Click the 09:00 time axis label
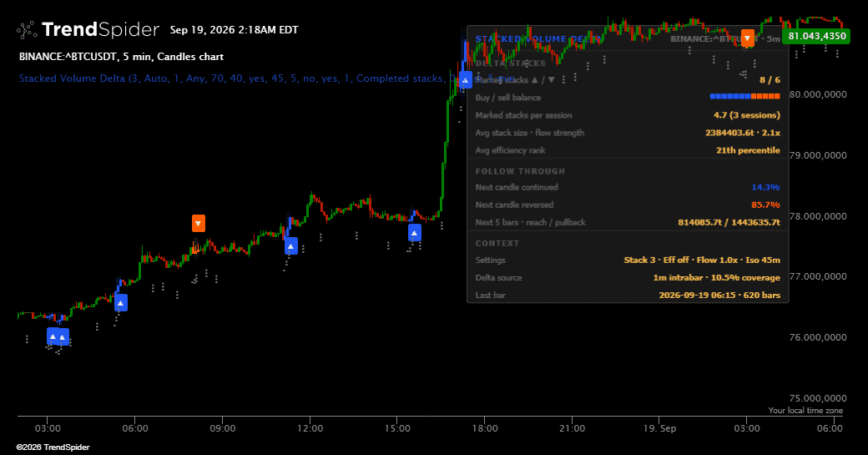The width and height of the screenshot is (868, 455). pyautogui.click(x=223, y=428)
